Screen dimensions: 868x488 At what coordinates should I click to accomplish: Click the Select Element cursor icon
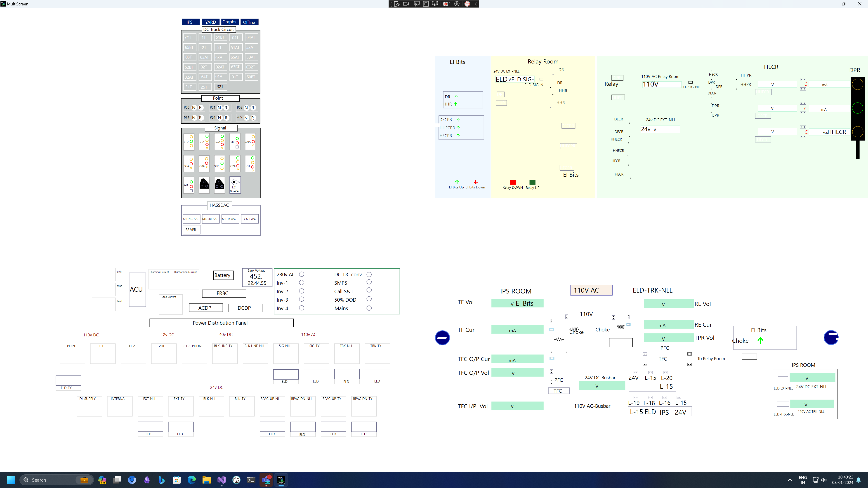[416, 4]
